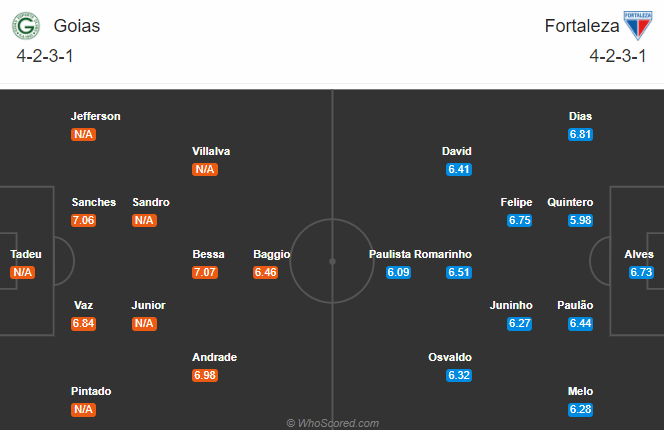664x430 pixels.
Task: Open player Osvaldo's name link
Action: [x=450, y=357]
